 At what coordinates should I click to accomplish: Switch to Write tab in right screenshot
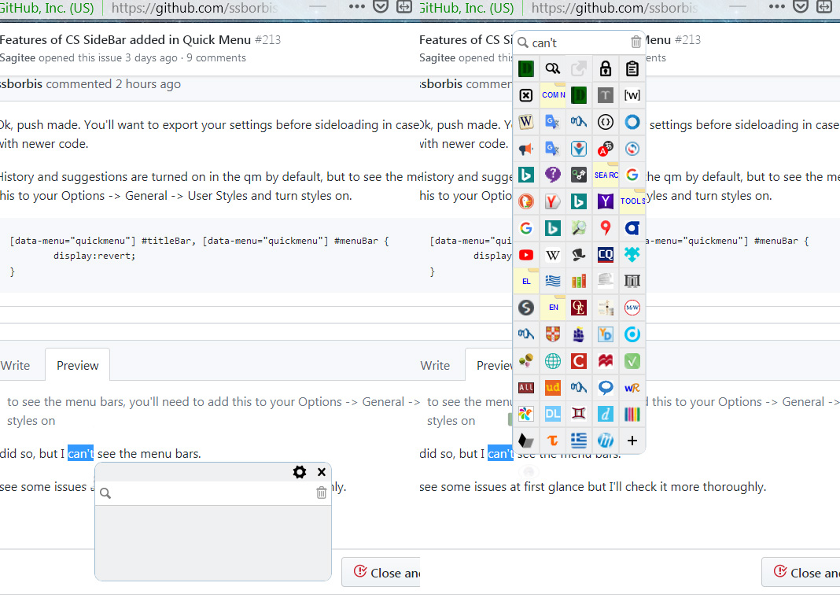tap(435, 365)
